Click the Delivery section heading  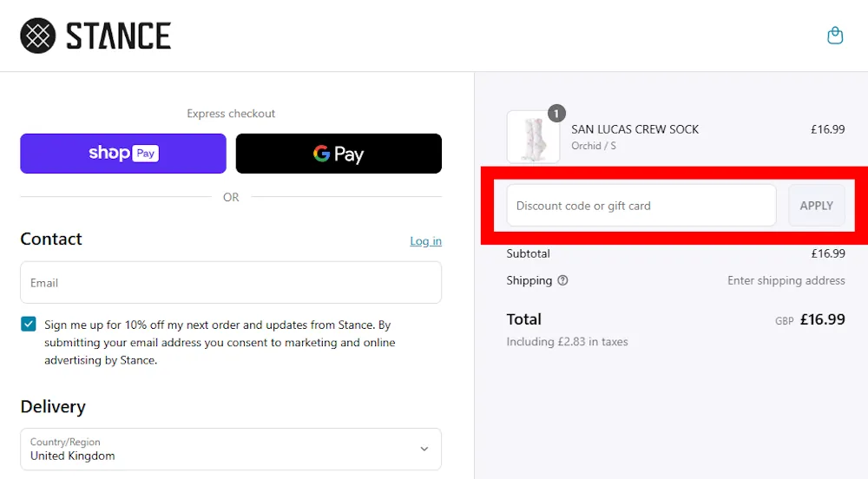click(x=53, y=406)
